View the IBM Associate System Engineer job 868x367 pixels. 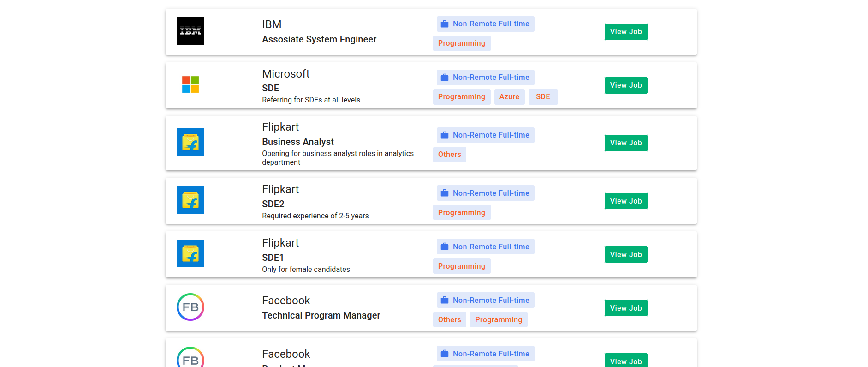coord(625,32)
